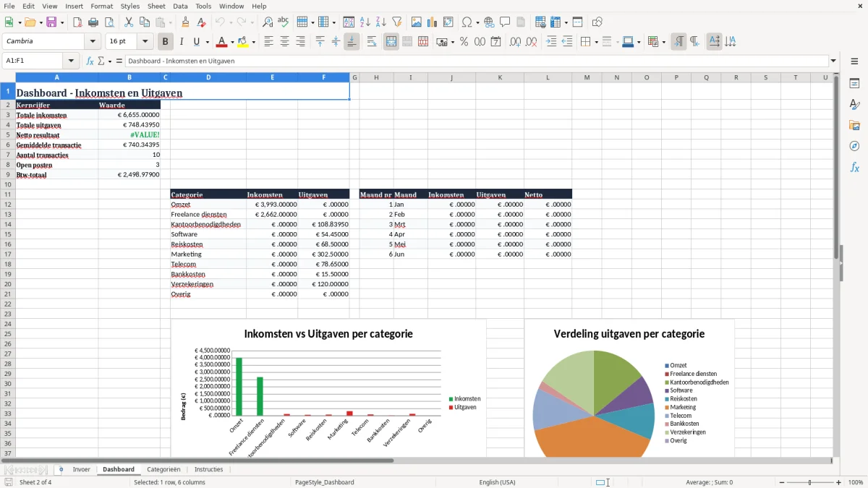Export directly as PDF icon
868x488 pixels.
pos(77,22)
